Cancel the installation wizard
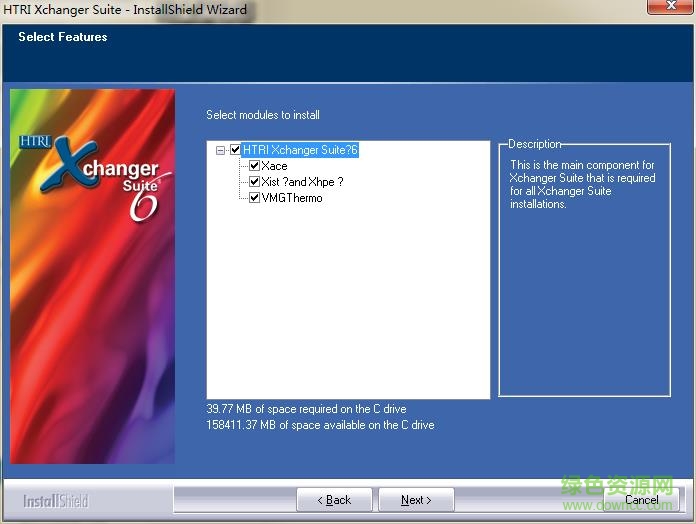Viewport: 696px width, 524px height. 641,500
